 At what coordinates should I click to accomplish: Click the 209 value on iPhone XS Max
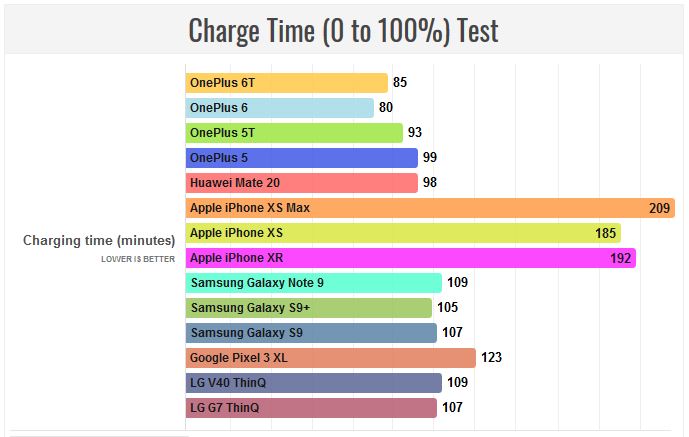click(659, 208)
